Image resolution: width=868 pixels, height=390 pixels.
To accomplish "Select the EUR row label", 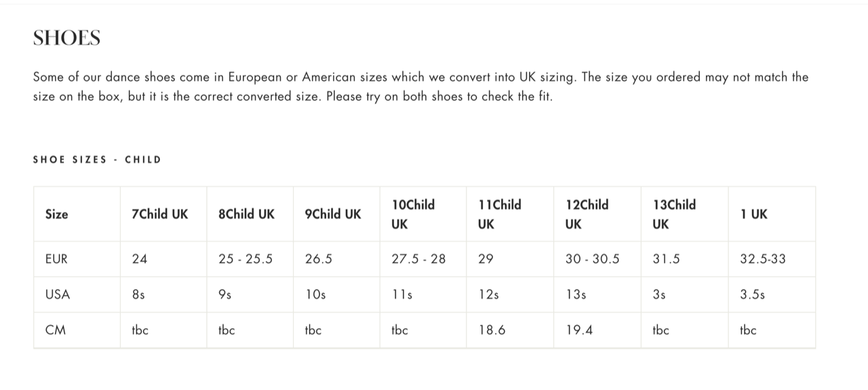I will (56, 259).
